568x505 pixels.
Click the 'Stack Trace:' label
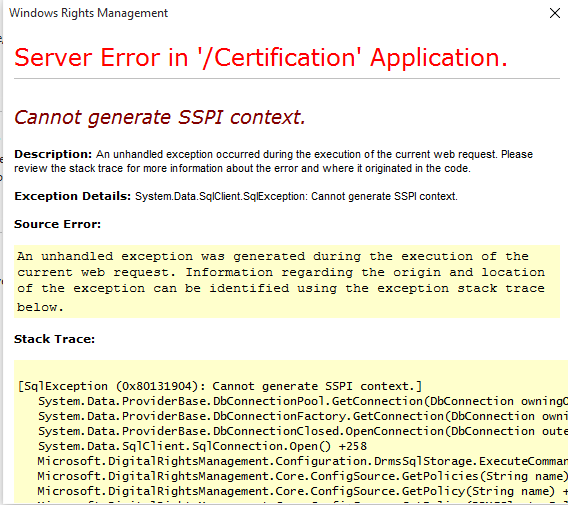click(x=54, y=339)
